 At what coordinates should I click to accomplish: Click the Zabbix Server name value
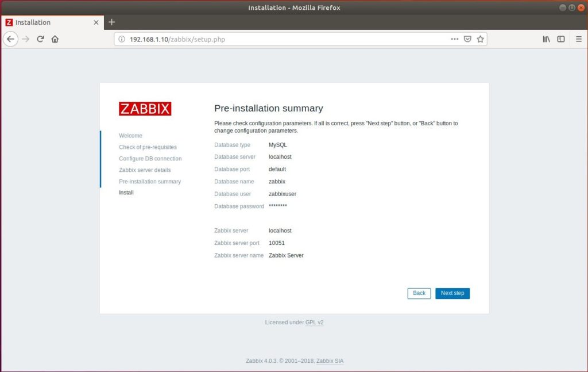(x=286, y=256)
